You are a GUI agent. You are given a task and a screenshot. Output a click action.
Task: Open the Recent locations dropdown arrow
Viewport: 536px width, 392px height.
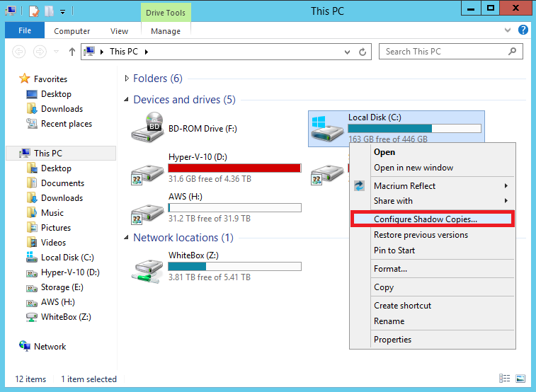57,52
